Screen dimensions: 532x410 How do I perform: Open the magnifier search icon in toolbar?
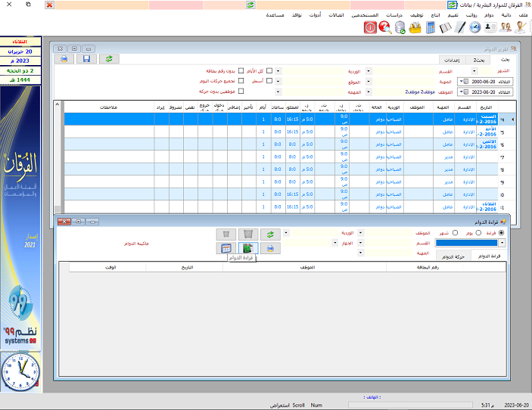385,27
